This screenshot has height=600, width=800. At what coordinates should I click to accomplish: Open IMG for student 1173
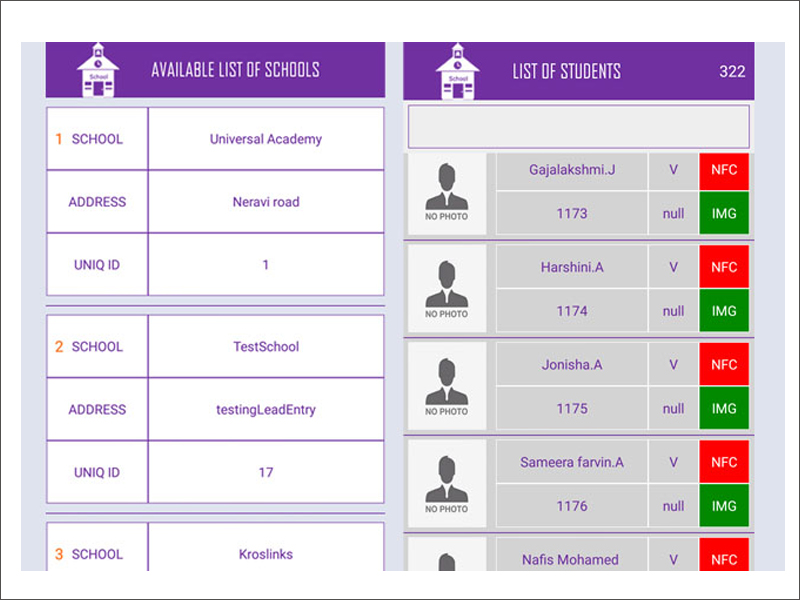pos(724,213)
